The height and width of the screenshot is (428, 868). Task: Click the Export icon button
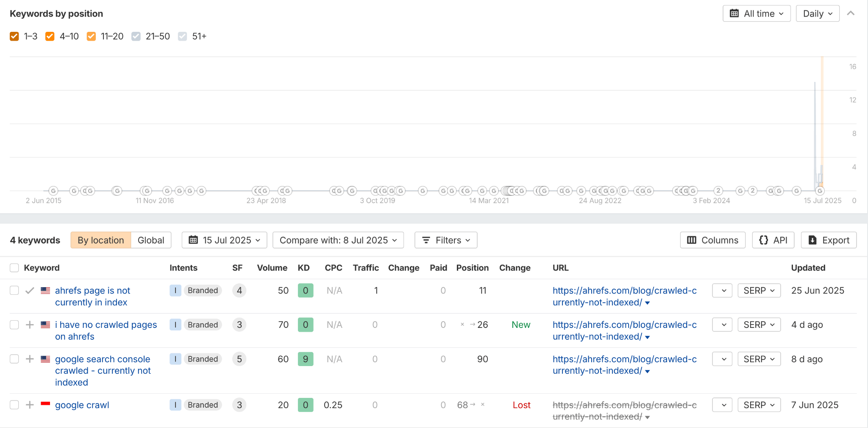click(813, 240)
